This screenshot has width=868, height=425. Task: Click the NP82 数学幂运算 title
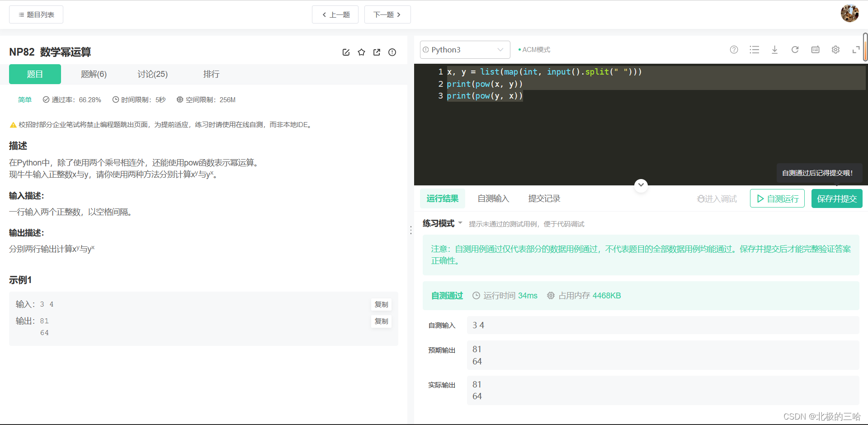coord(50,52)
